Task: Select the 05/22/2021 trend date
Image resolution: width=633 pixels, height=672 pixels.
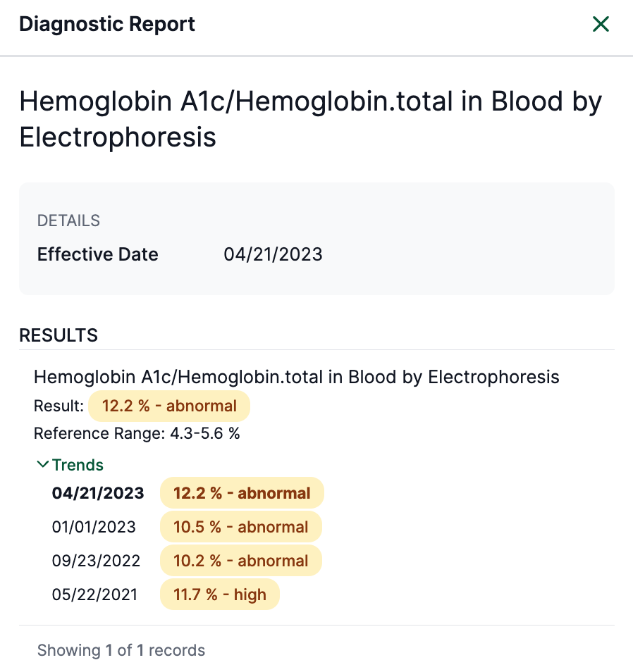Action: 94,595
